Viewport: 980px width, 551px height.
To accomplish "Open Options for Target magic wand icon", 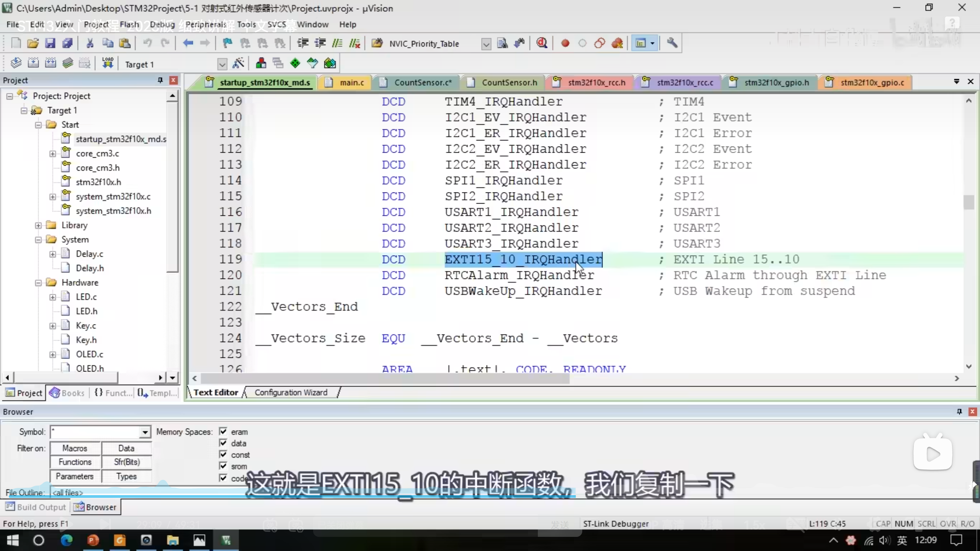I will click(x=238, y=64).
